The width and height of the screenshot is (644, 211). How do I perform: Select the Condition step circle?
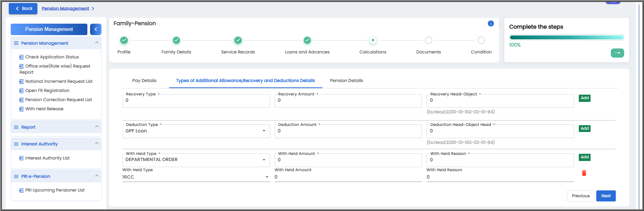point(481,40)
